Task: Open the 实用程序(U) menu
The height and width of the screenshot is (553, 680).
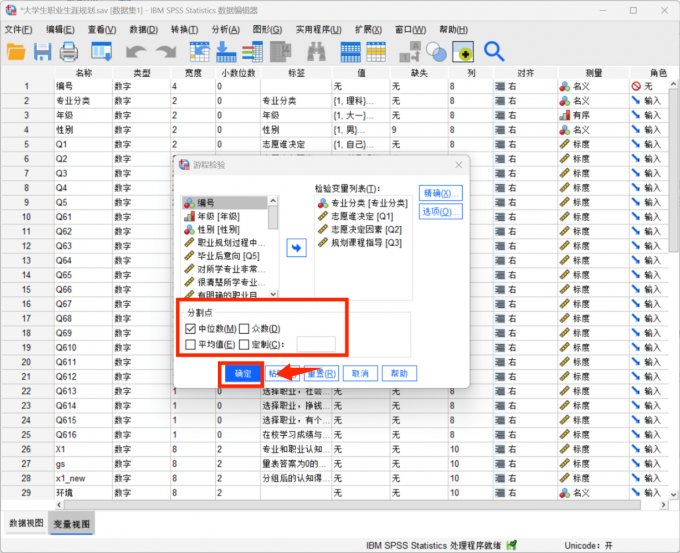Action: 318,29
